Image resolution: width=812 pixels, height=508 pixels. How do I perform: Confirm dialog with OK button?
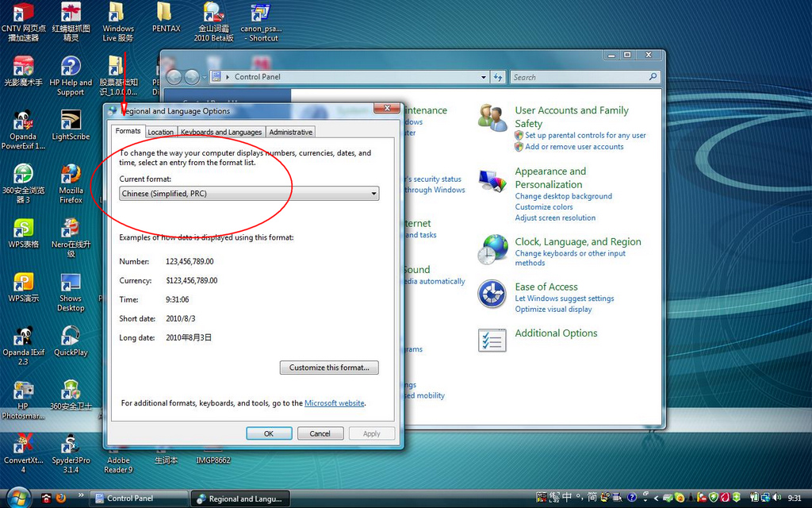pos(269,433)
